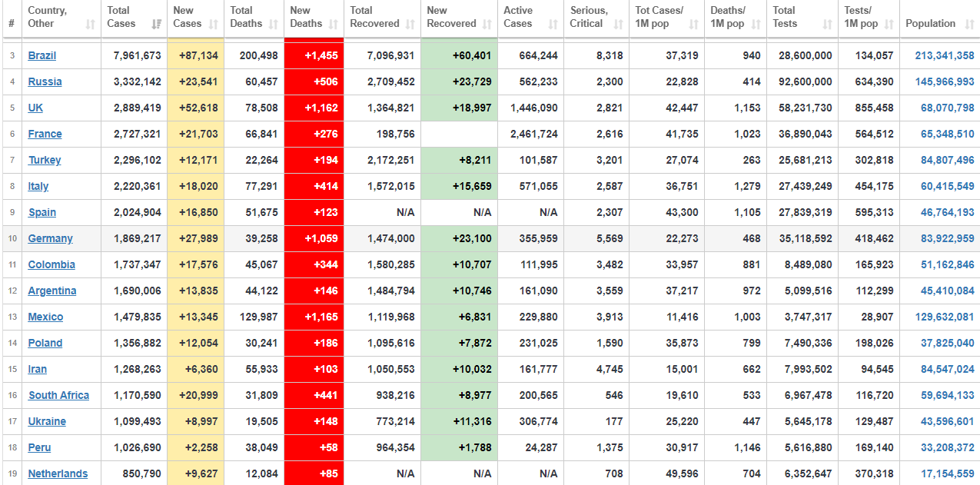Open Iran's population link 84,547,024
Viewport: 980px width, 485px height.
click(x=948, y=369)
